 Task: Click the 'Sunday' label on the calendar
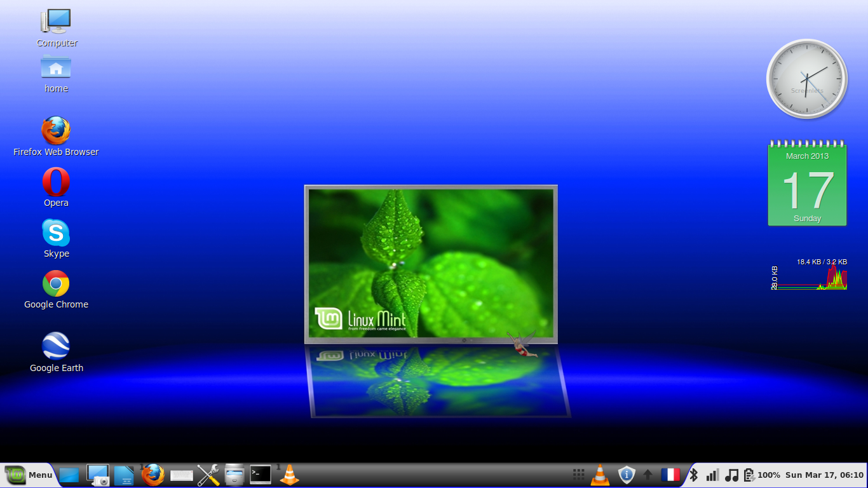807,219
